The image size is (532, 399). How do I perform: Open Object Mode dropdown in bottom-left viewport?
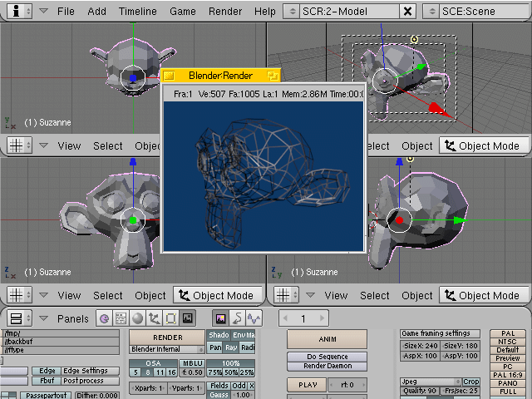click(x=218, y=295)
